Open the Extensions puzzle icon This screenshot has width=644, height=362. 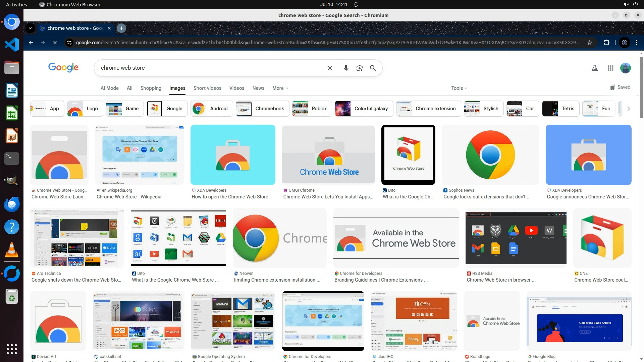pyautogui.click(x=606, y=43)
